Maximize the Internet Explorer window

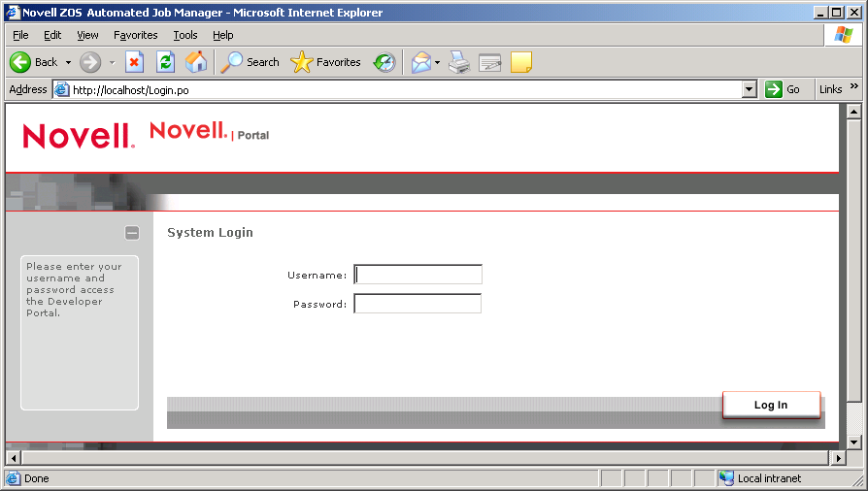pos(837,13)
